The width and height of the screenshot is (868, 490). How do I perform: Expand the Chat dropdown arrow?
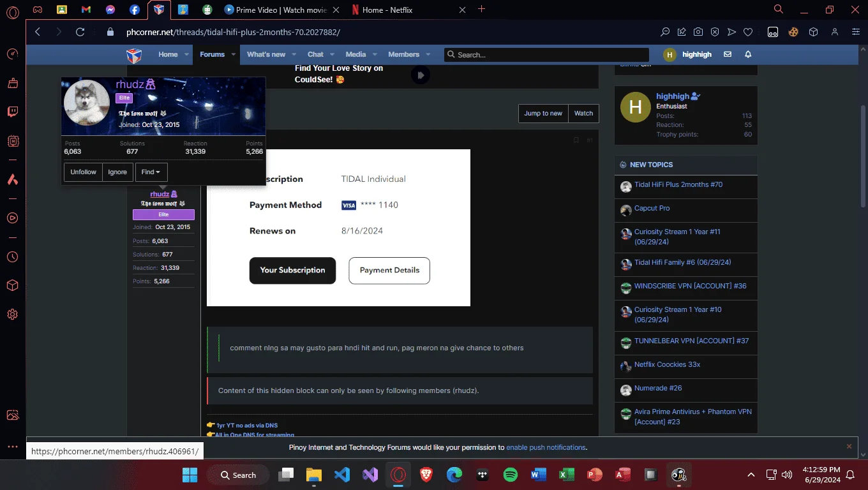point(333,55)
